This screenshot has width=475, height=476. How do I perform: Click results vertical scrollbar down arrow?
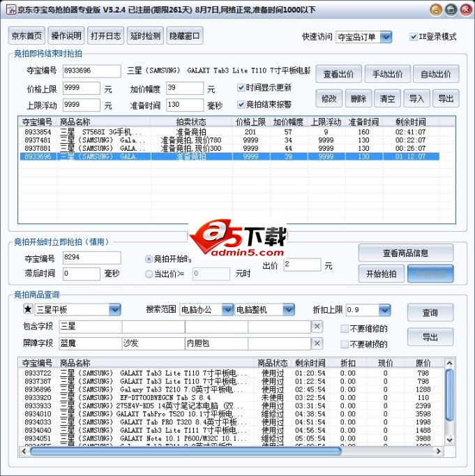[449, 440]
